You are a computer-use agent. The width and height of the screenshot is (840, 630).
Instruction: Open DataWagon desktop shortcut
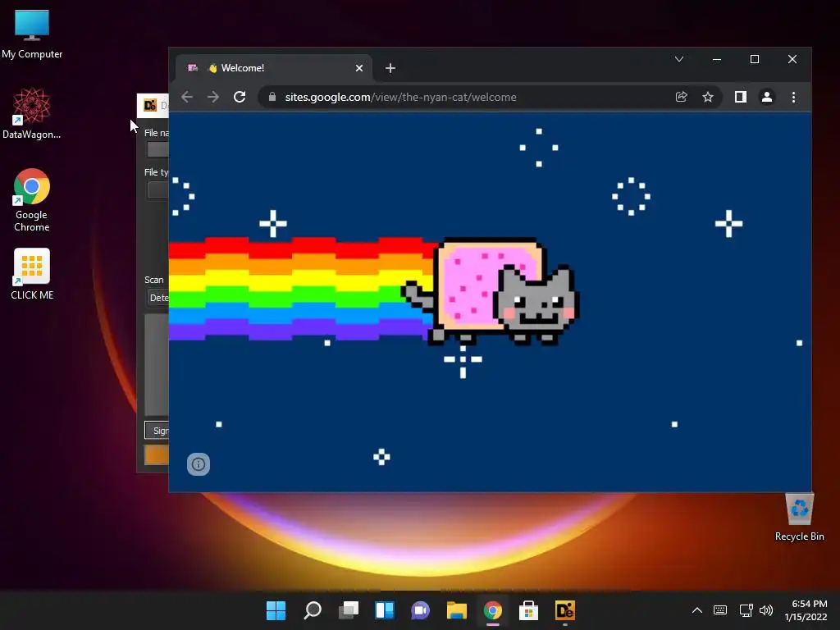pos(32,113)
